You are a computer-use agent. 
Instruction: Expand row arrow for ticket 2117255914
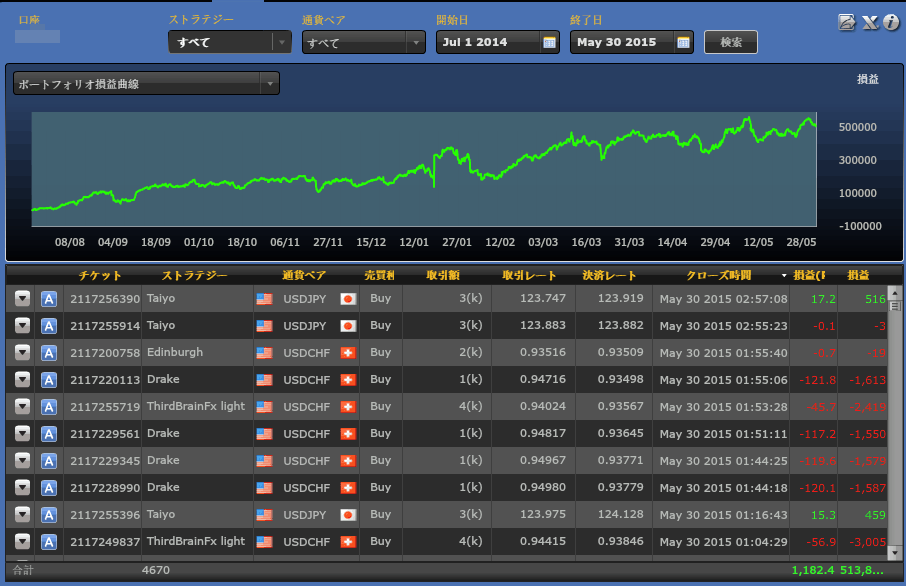[x=23, y=325]
